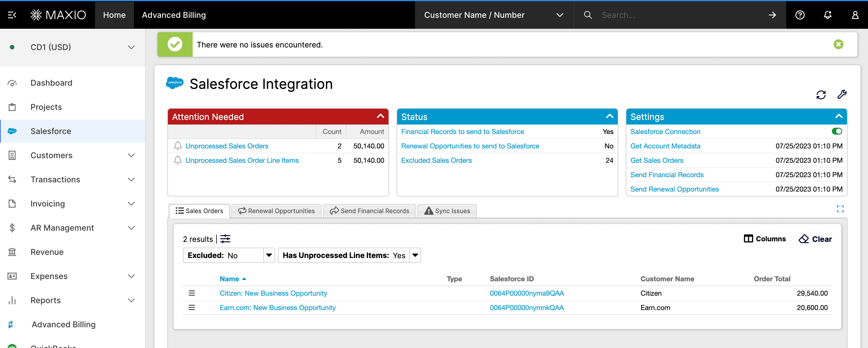Open the Customer Name / Number dropdown
The height and width of the screenshot is (348, 868).
click(494, 15)
